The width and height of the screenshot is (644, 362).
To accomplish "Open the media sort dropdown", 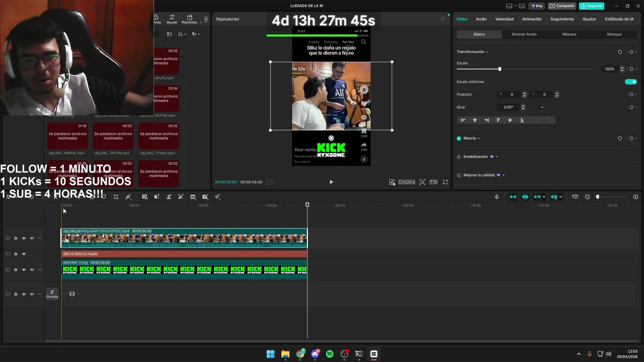I will tap(182, 34).
